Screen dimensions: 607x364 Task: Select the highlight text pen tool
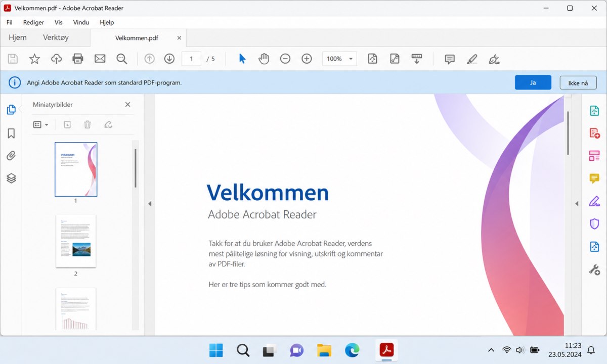pyautogui.click(x=472, y=59)
